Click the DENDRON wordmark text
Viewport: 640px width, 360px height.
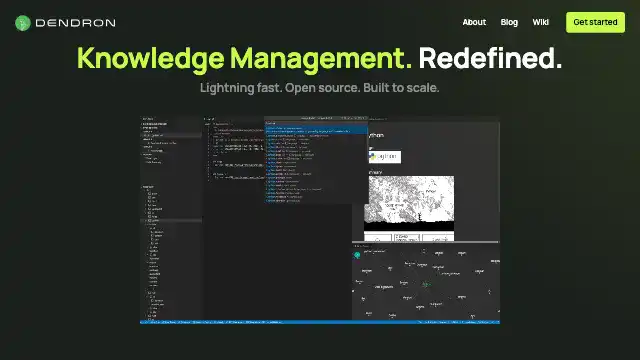76,23
